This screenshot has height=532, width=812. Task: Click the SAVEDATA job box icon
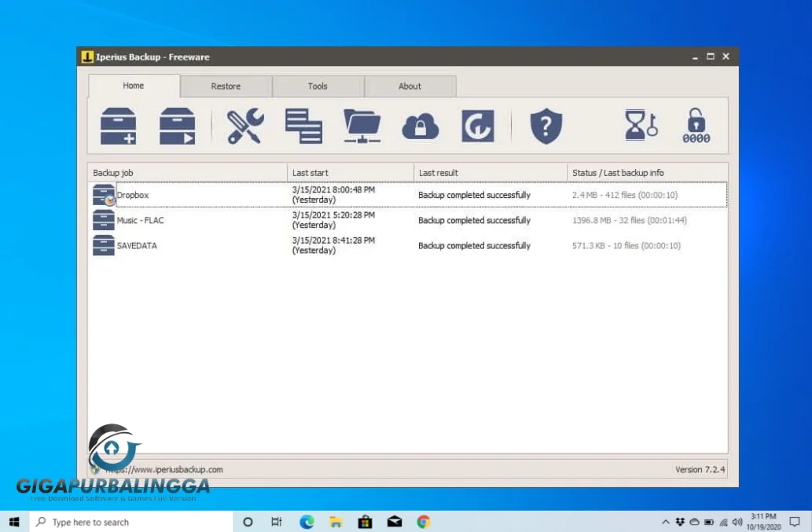(x=104, y=245)
